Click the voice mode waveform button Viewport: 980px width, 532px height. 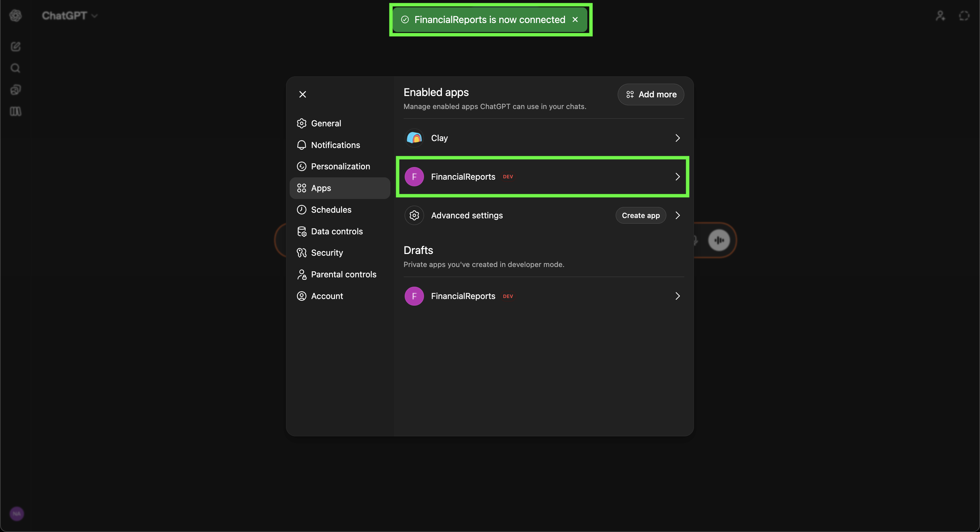(719, 240)
